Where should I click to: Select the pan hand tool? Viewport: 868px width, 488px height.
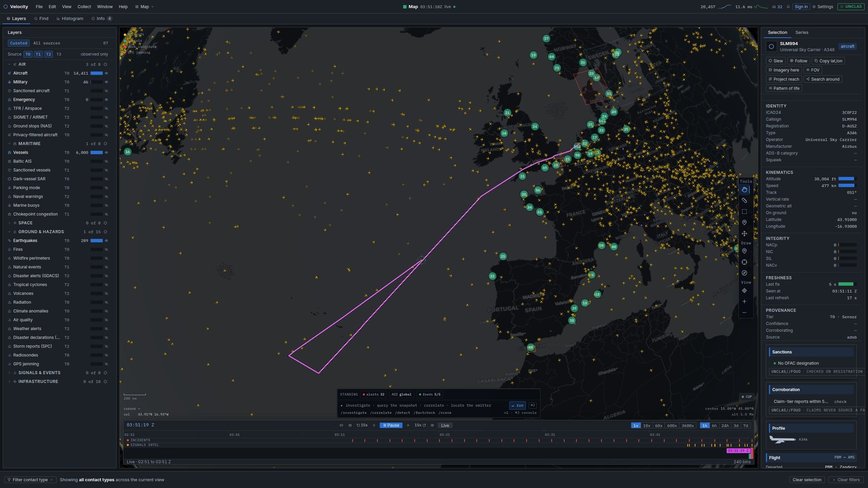(744, 189)
